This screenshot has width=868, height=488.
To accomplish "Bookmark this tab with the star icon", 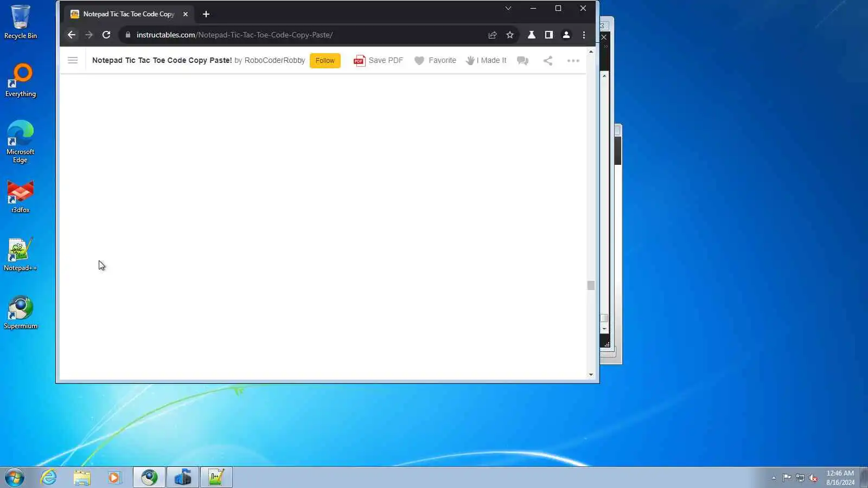I will click(510, 35).
